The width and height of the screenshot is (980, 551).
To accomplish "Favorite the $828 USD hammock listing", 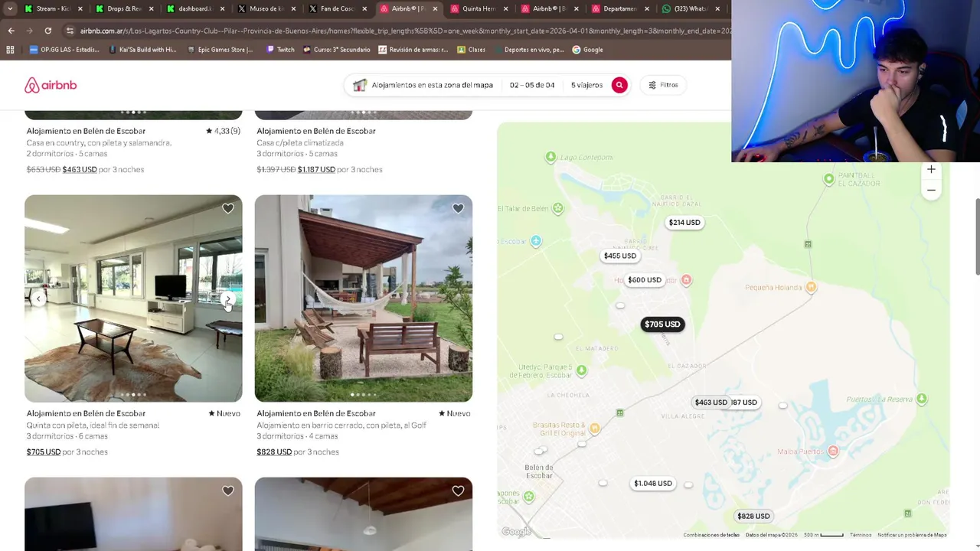I will tap(458, 208).
